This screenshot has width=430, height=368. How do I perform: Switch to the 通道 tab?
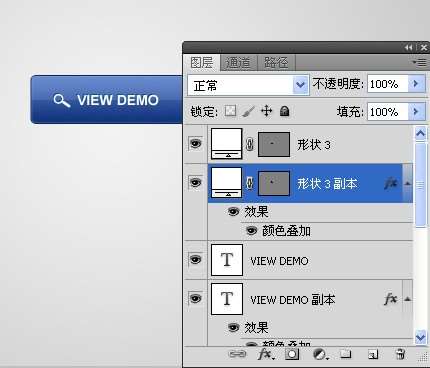(x=239, y=63)
